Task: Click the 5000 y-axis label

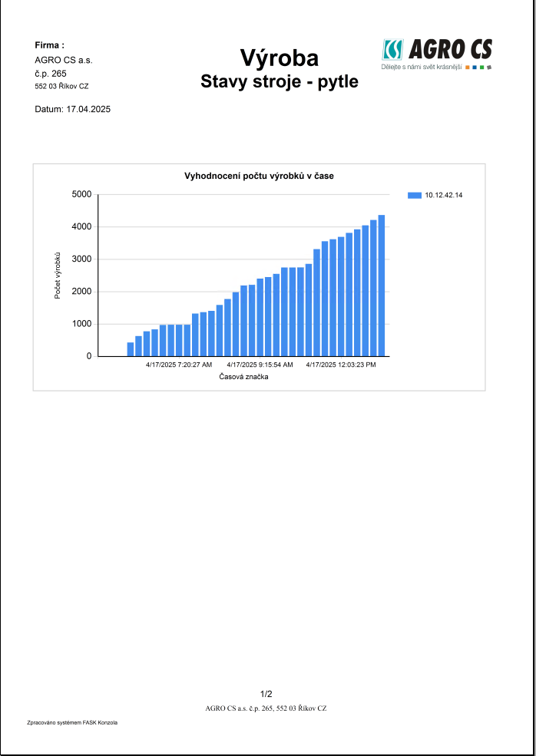Action: (81, 194)
